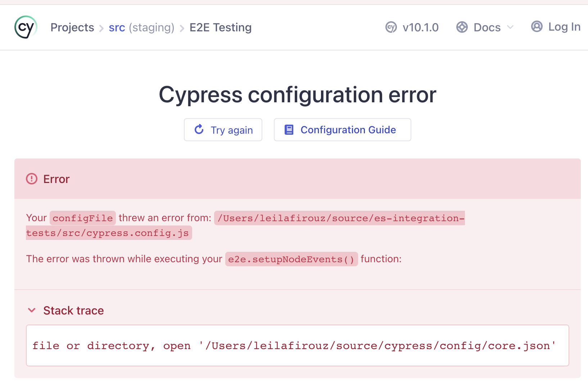Click the globe icon next to Docs
The image size is (588, 384).
462,27
